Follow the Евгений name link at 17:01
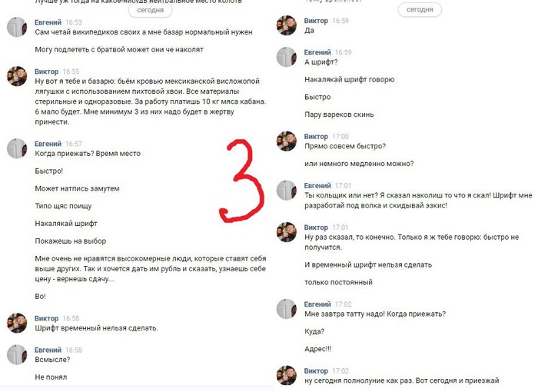538x392 pixels. pos(317,186)
